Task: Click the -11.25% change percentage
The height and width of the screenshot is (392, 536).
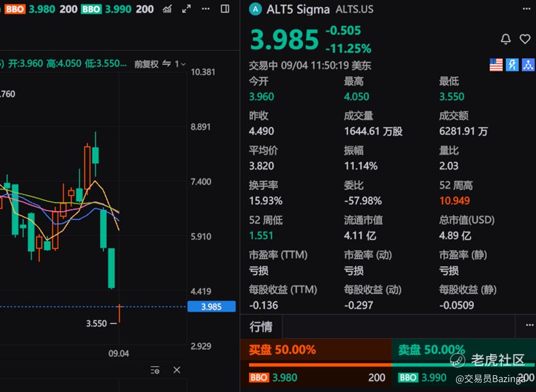Action: 348,49
